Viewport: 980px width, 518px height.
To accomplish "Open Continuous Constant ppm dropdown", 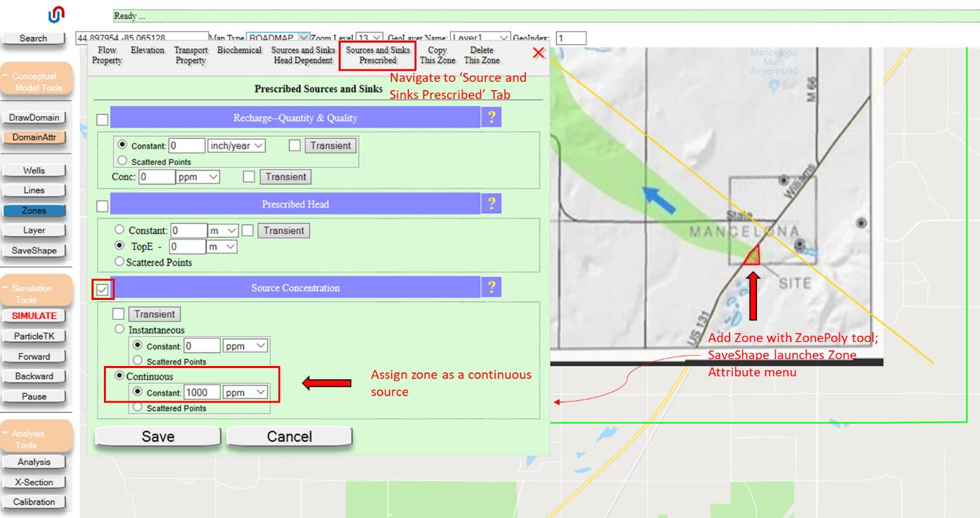I will click(246, 392).
